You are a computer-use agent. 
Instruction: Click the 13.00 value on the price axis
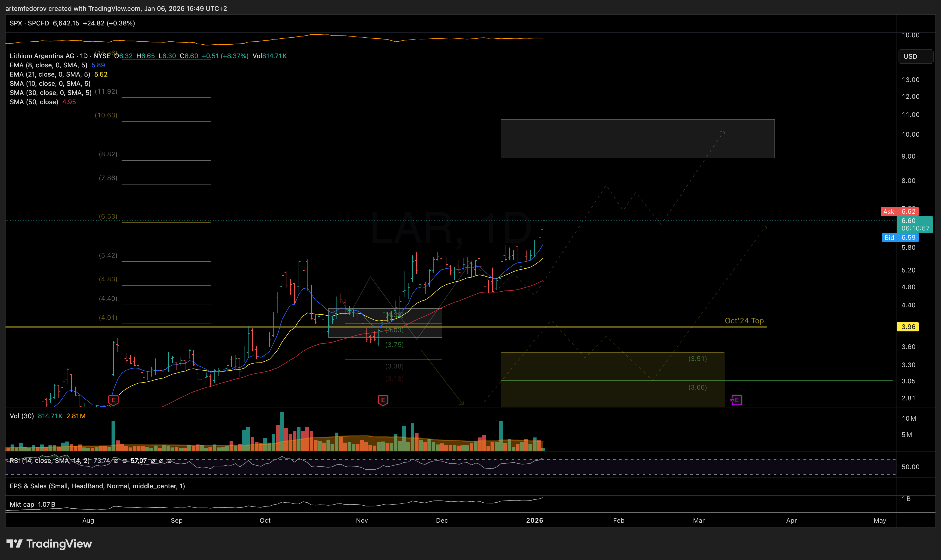click(x=910, y=80)
